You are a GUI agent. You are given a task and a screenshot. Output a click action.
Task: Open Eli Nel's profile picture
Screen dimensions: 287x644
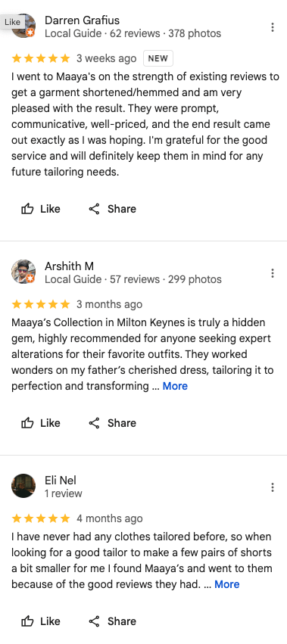[x=23, y=486]
